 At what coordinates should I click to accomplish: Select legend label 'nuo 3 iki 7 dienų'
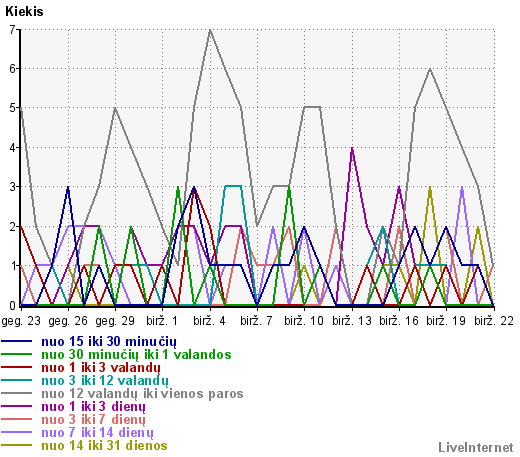(93, 420)
